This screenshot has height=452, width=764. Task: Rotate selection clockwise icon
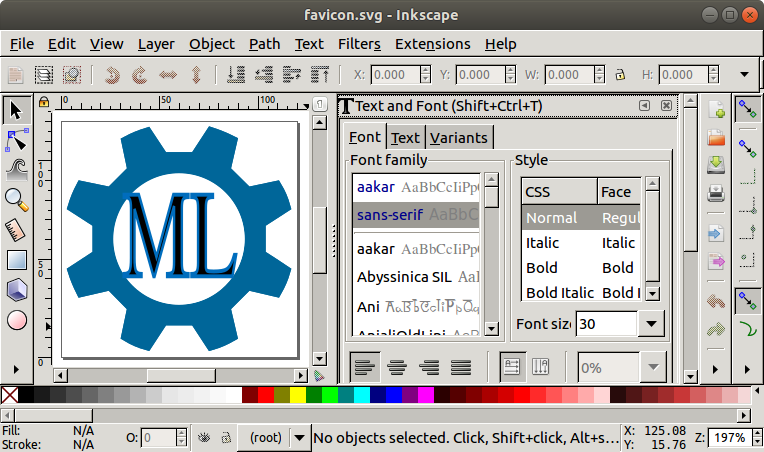click(140, 75)
